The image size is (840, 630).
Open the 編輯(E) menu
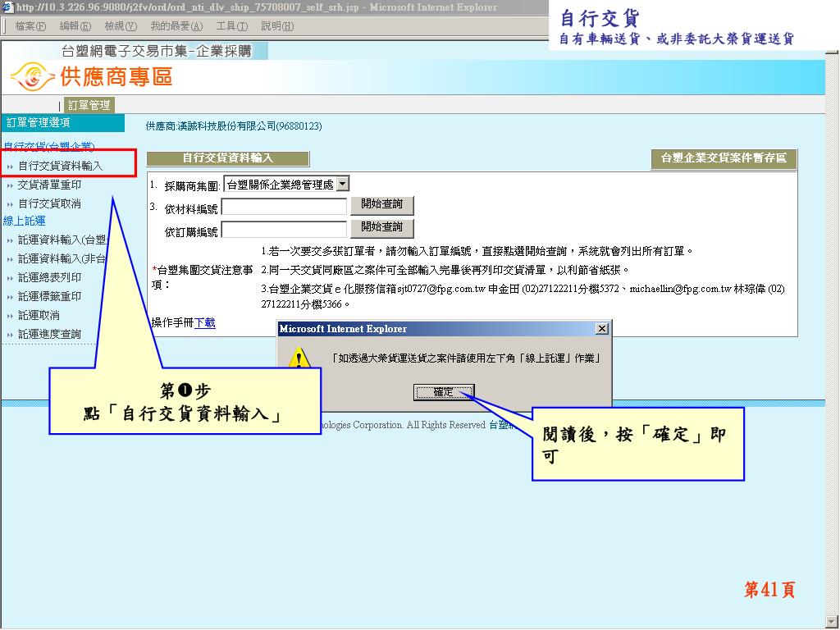click(x=75, y=25)
